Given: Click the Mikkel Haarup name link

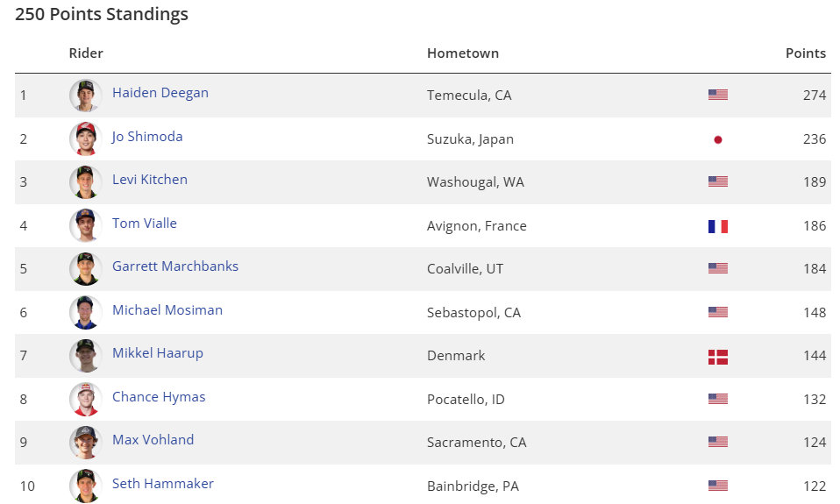Looking at the screenshot, I should click(x=158, y=353).
